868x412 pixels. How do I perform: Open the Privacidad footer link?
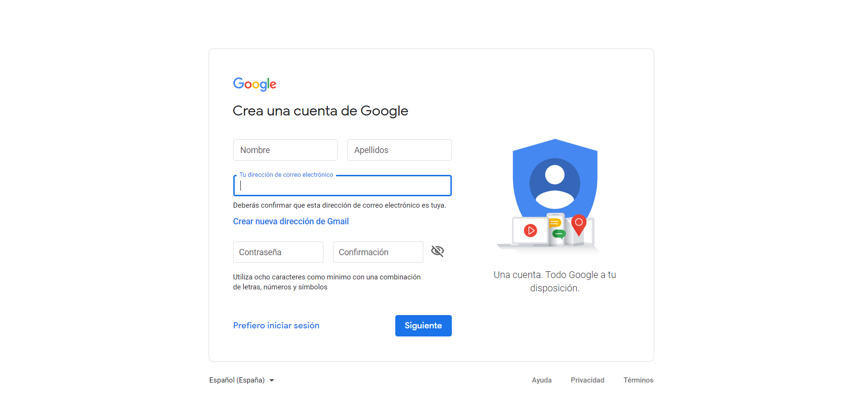pos(587,380)
